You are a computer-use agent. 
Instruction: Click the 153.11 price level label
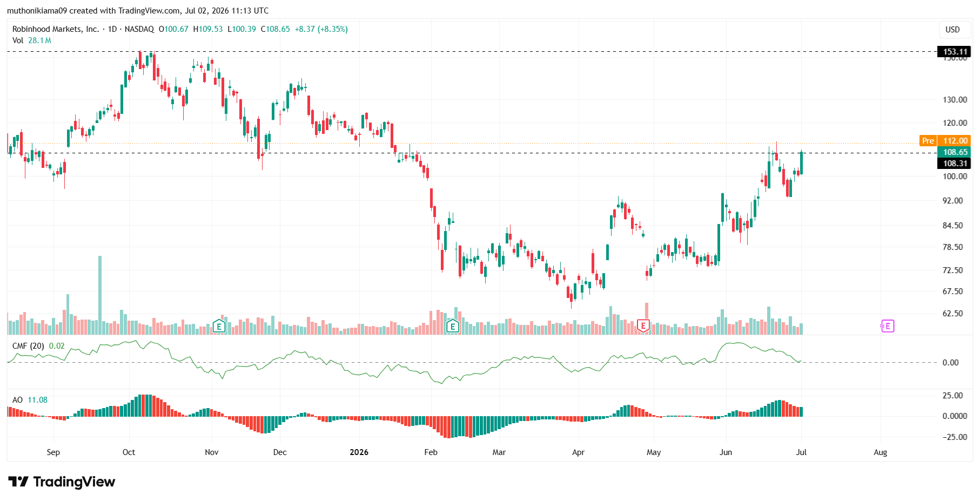[x=955, y=52]
